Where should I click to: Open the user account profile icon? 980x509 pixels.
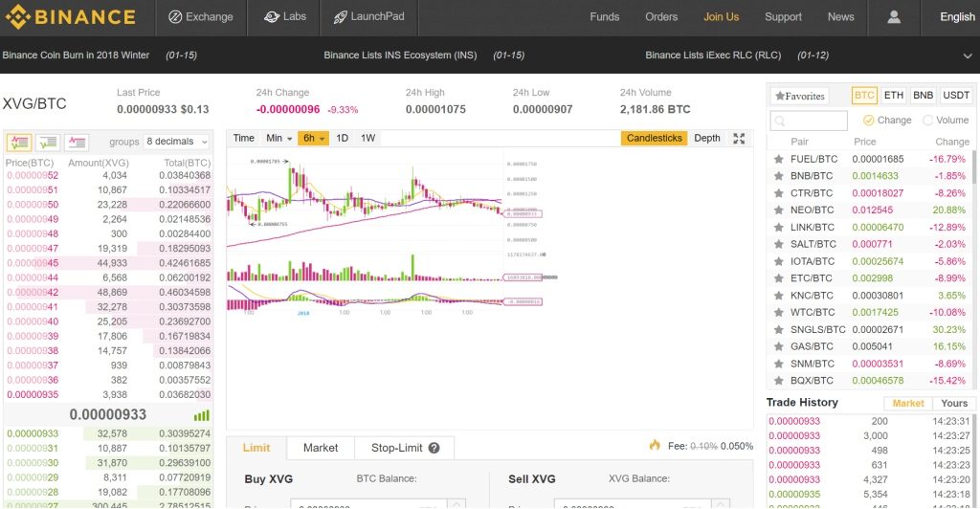pos(894,17)
